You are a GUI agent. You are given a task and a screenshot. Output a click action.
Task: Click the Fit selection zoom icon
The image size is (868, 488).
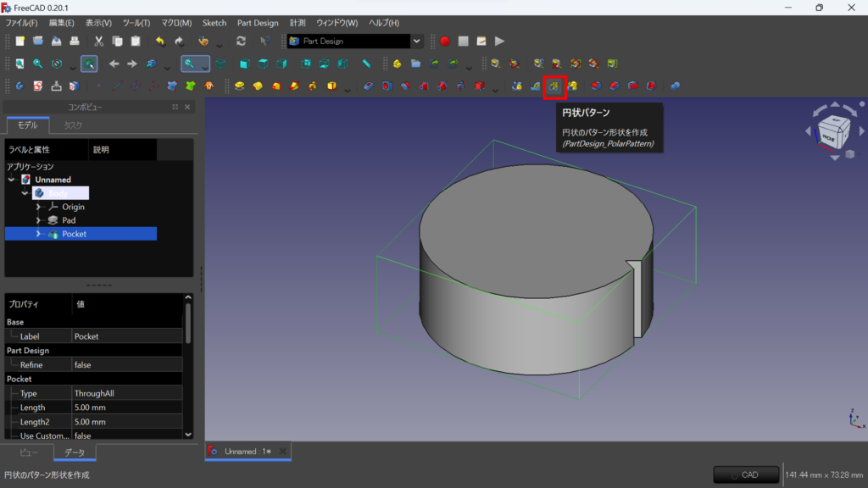pyautogui.click(x=37, y=64)
